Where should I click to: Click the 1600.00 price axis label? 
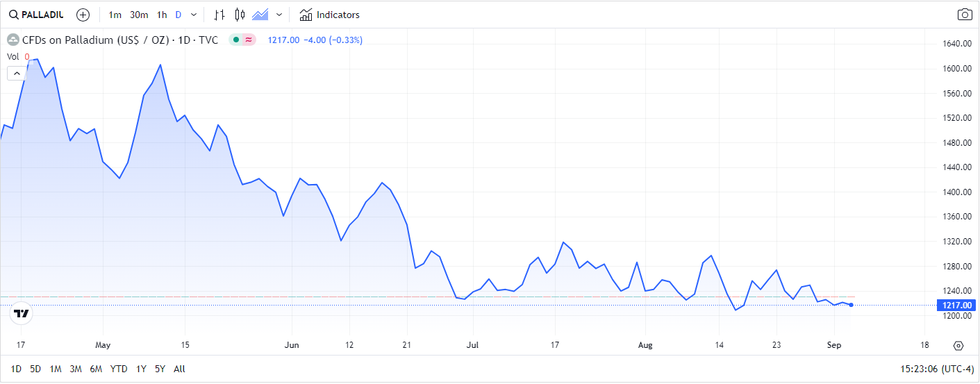pos(957,69)
